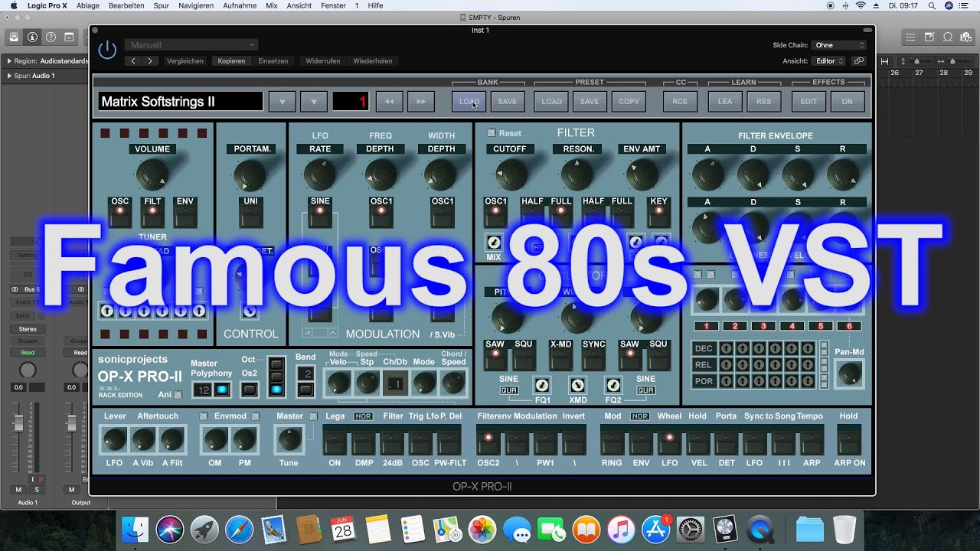Open QuickTime Player in the Dock
Image resolution: width=980 pixels, height=551 pixels.
pyautogui.click(x=760, y=530)
